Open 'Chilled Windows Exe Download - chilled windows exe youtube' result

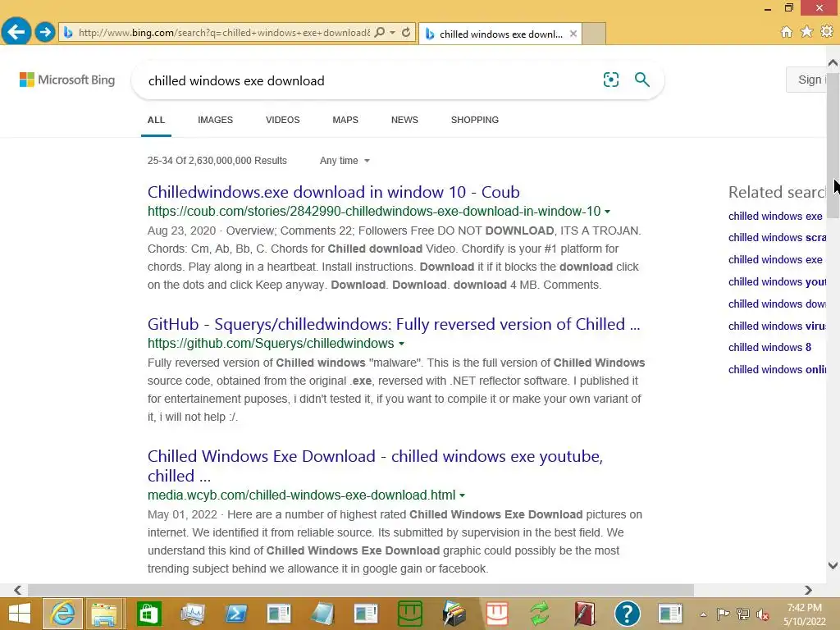375,466
